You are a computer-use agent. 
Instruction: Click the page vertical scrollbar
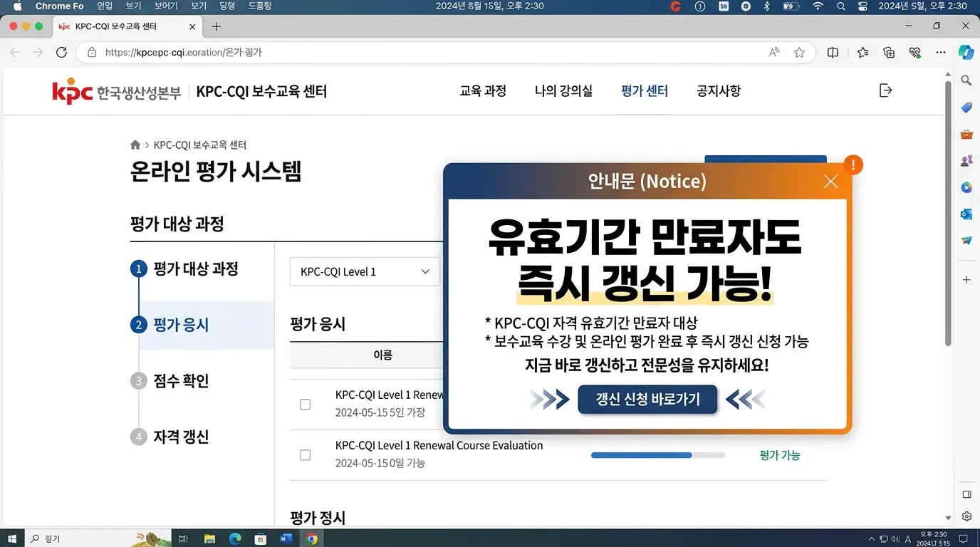(948, 214)
